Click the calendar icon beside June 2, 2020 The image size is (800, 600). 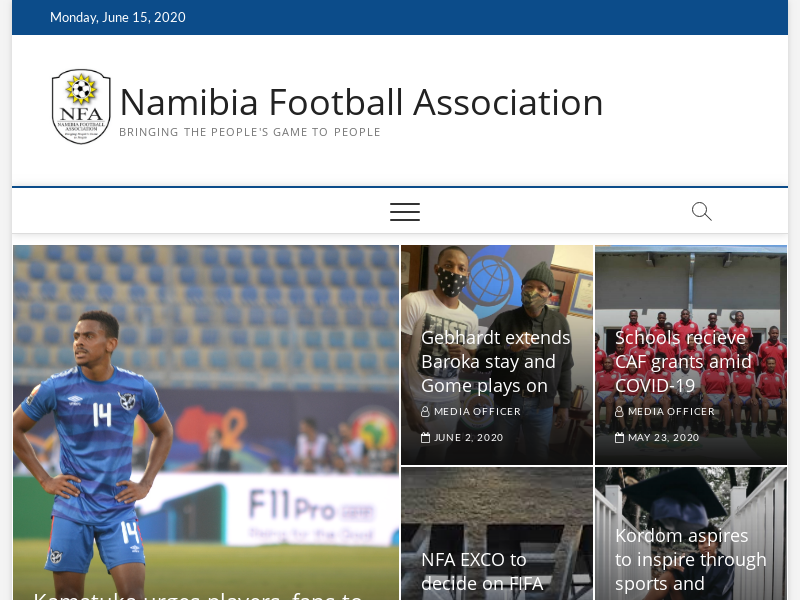(428, 436)
